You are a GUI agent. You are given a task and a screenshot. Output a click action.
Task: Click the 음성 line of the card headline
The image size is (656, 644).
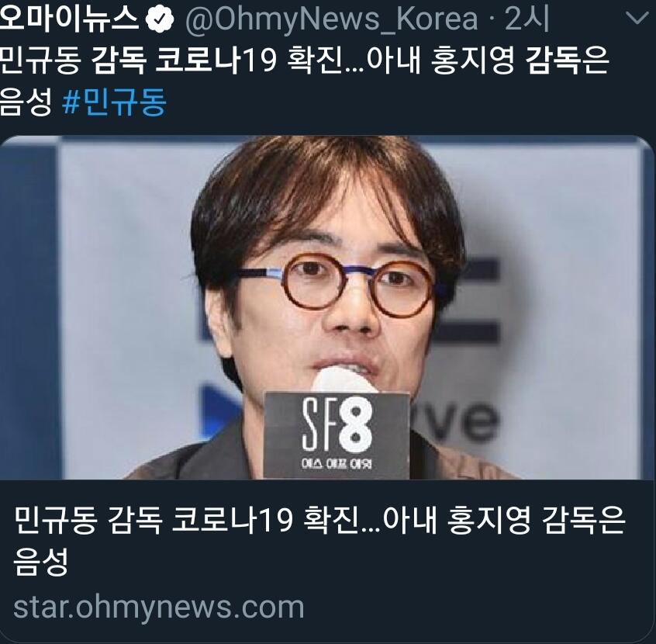(x=40, y=562)
